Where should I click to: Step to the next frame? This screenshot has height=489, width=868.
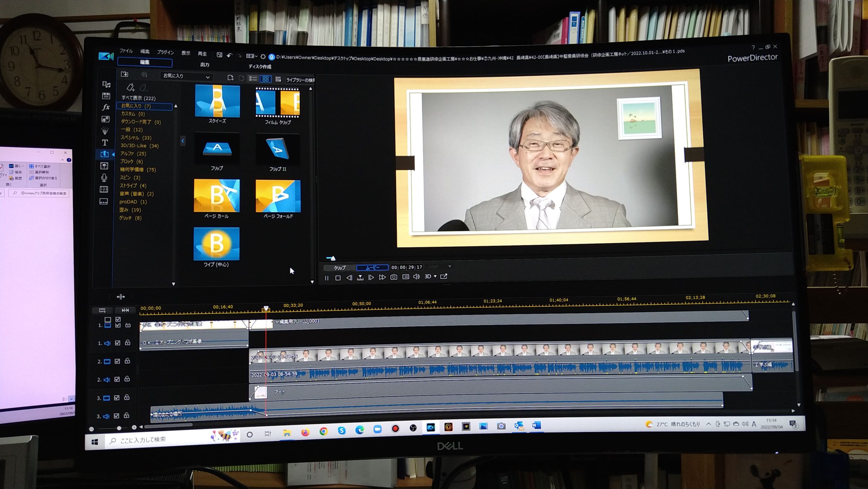(x=371, y=277)
